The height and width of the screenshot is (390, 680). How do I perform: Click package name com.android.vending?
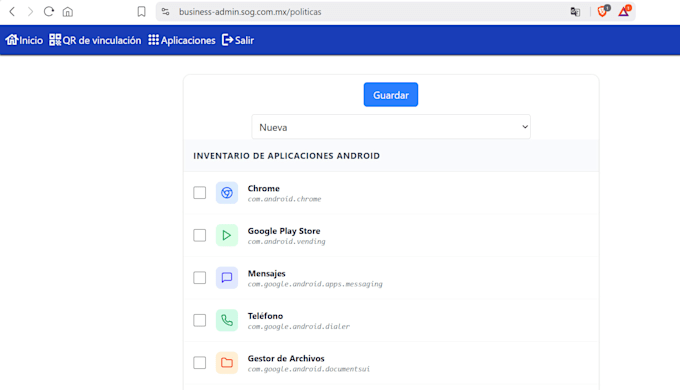point(287,242)
